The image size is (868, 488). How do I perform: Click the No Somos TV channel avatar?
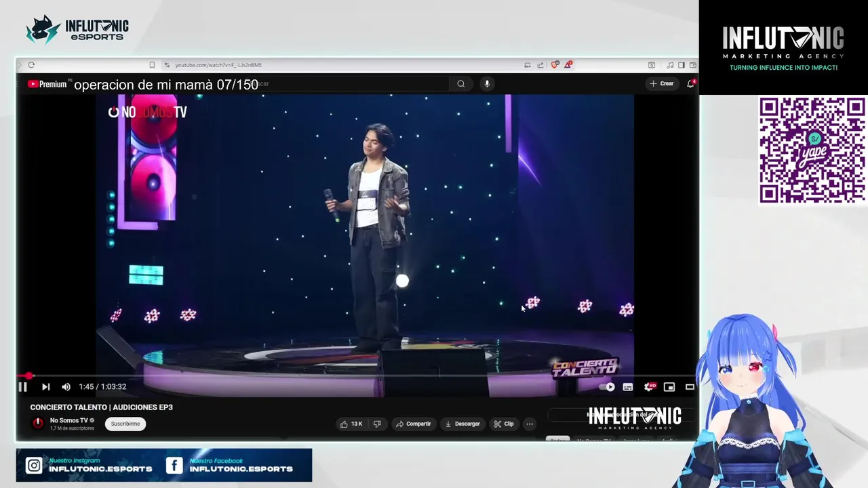pyautogui.click(x=38, y=424)
